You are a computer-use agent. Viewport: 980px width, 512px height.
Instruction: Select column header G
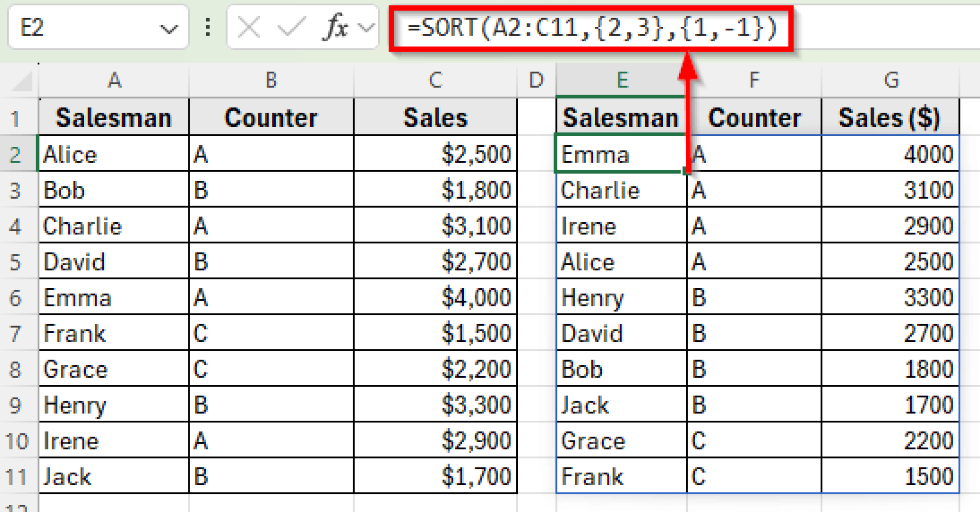pos(891,80)
